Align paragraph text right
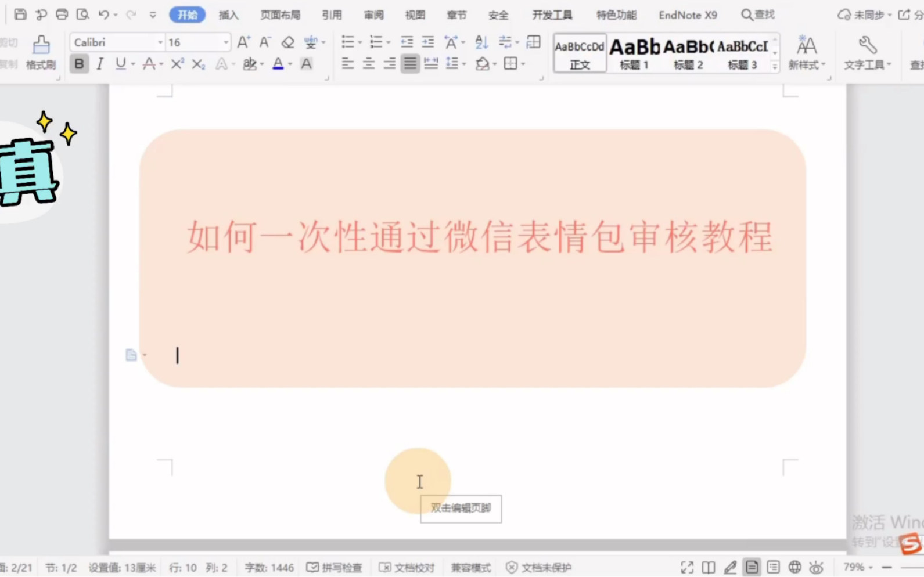The height and width of the screenshot is (577, 924). pos(390,64)
